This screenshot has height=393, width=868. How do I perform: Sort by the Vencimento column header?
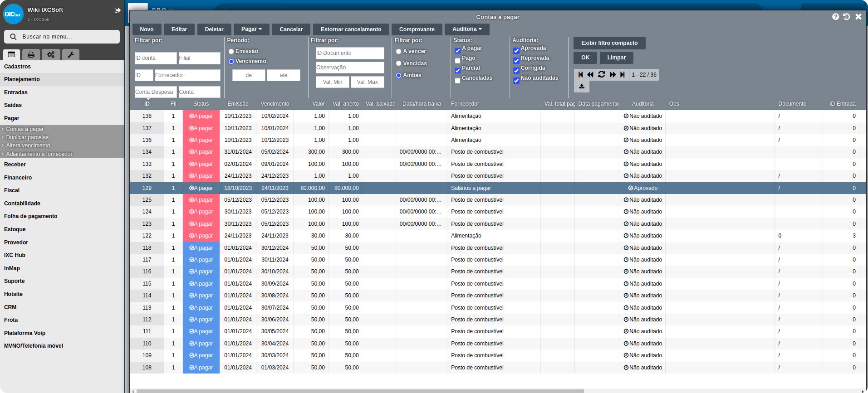[275, 104]
